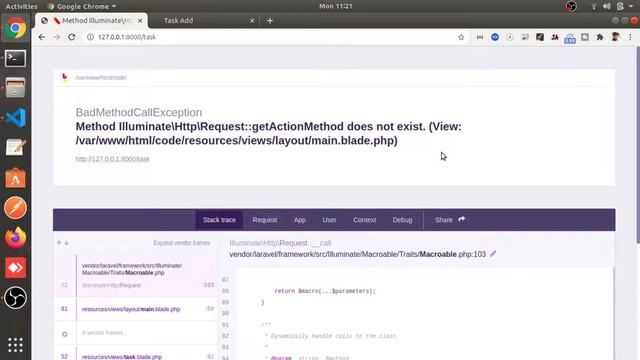Open the Chrome profile avatar

(x=615, y=37)
